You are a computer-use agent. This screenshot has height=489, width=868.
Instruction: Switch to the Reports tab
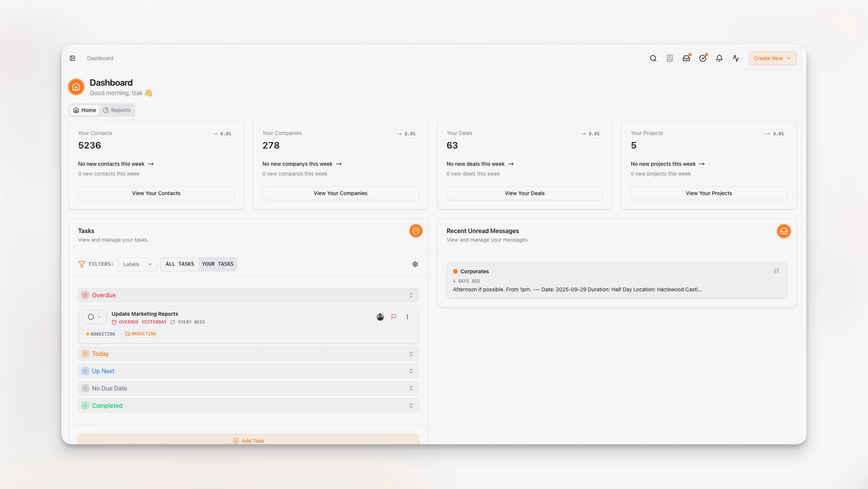pyautogui.click(x=117, y=110)
